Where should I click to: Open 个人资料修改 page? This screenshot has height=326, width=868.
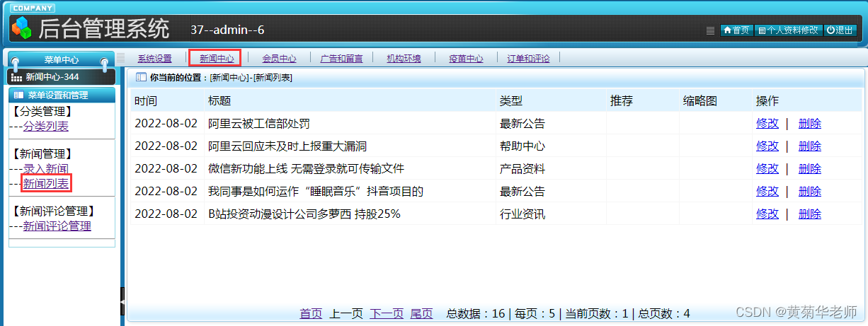pos(788,30)
